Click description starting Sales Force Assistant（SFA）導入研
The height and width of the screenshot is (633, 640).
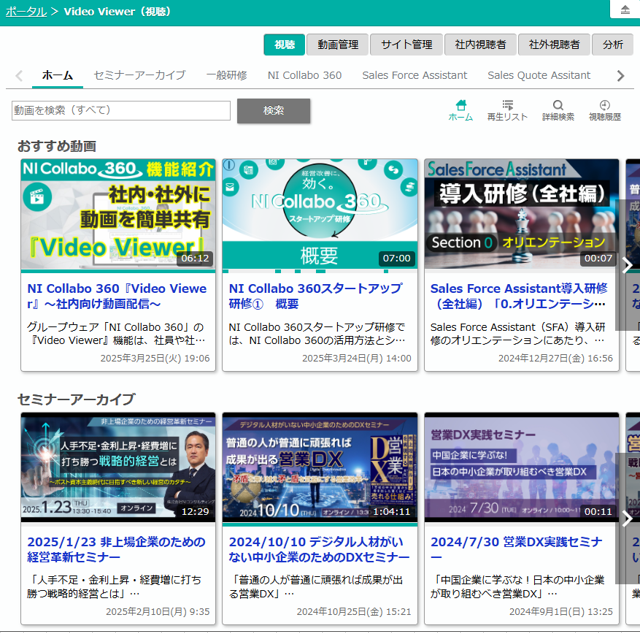[518, 334]
